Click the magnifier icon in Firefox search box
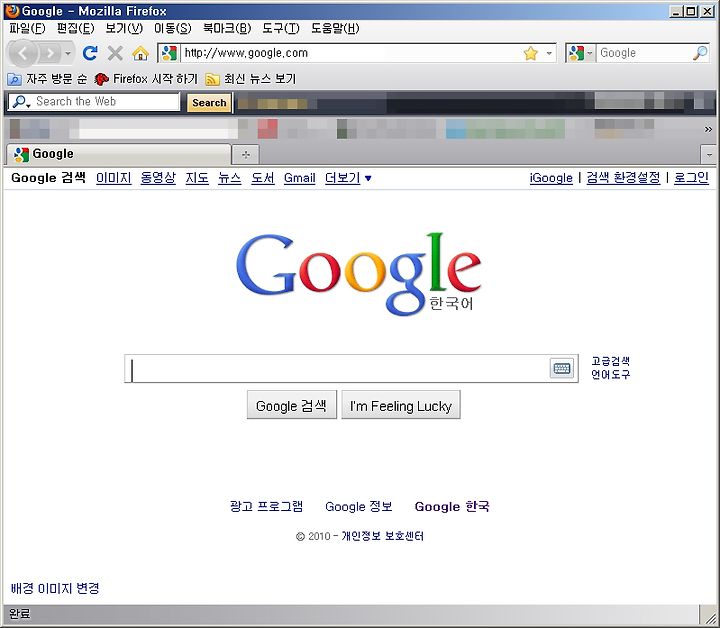 [700, 53]
